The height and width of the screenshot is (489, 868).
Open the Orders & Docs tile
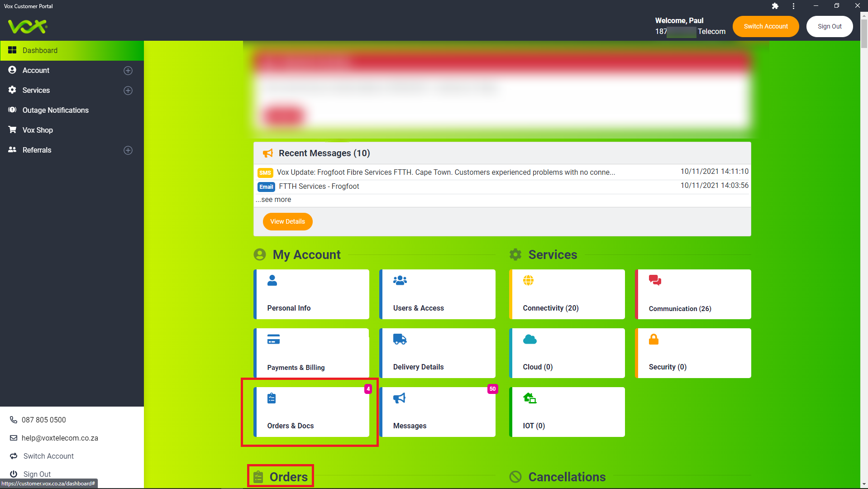(x=311, y=412)
